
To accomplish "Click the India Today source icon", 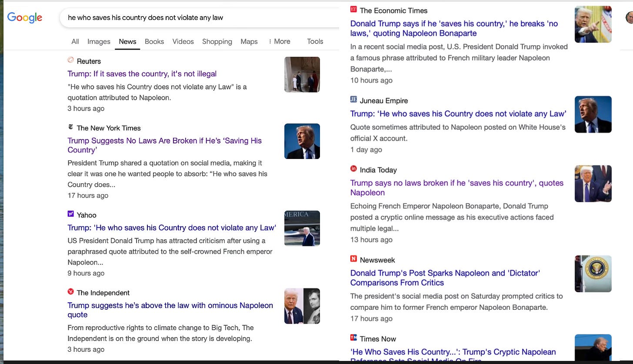I will point(353,169).
